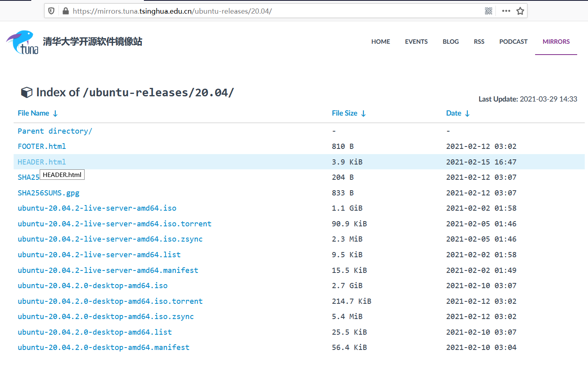Click the date 2021-02-15 16:47
This screenshot has height=366, width=588.
click(481, 162)
